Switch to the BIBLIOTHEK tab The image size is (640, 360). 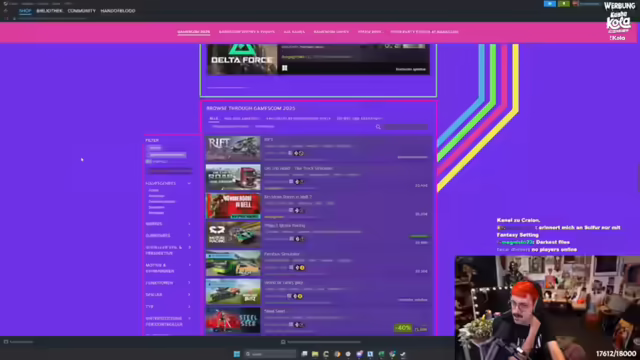coord(49,11)
